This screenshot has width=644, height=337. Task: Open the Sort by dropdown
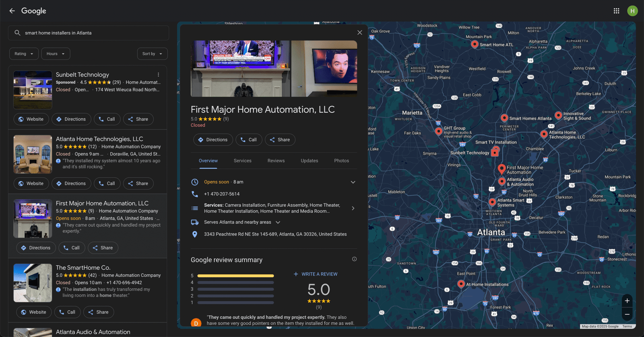(152, 54)
